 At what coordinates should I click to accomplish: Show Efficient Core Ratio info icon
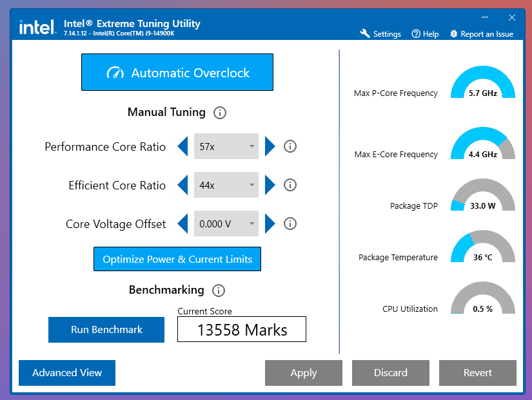click(290, 185)
